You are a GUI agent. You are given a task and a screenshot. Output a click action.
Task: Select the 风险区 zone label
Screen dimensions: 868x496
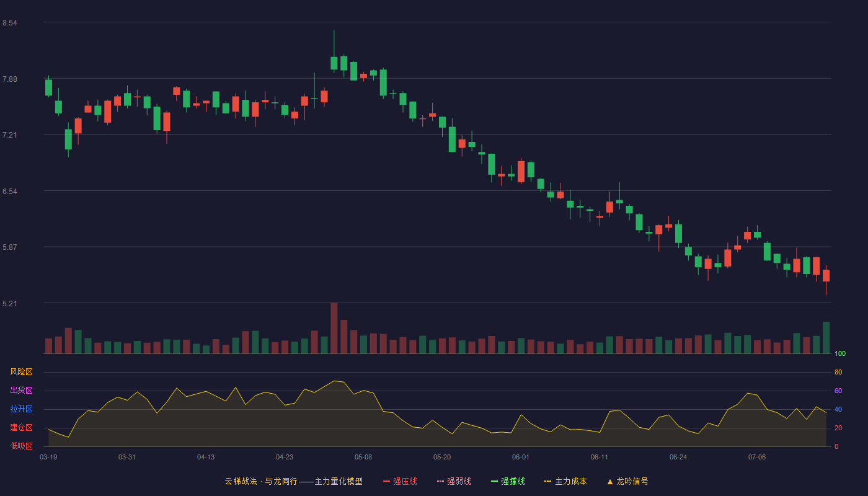click(x=21, y=372)
